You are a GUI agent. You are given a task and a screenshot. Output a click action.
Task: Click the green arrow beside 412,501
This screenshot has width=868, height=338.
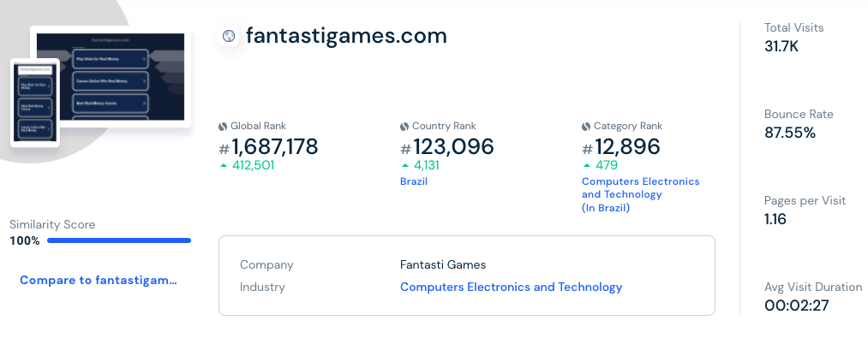tap(224, 165)
